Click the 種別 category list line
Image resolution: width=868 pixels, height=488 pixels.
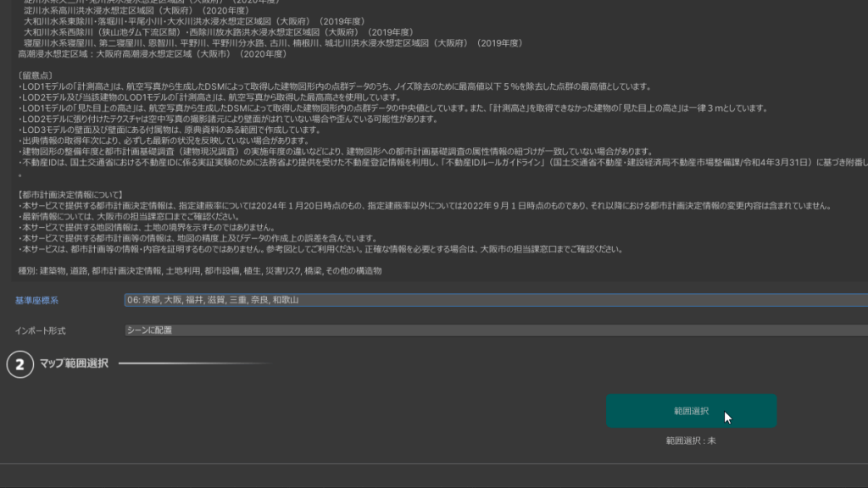(199, 271)
